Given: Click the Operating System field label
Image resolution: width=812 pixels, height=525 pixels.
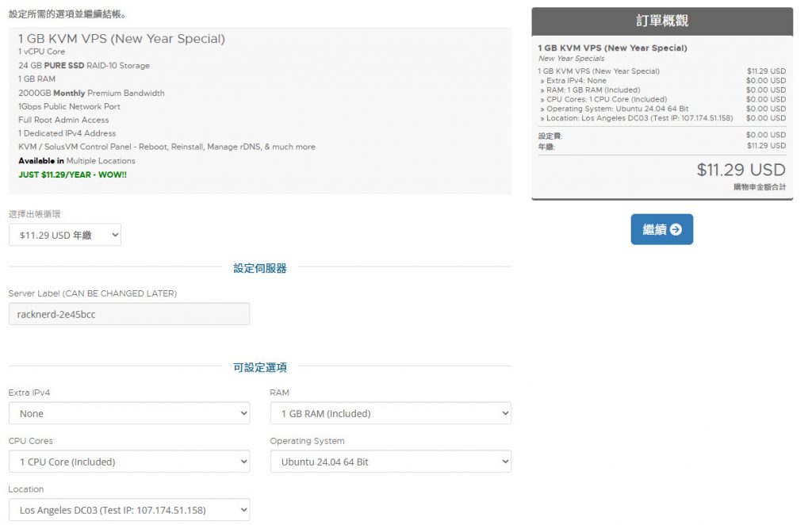Looking at the screenshot, I should click(307, 441).
